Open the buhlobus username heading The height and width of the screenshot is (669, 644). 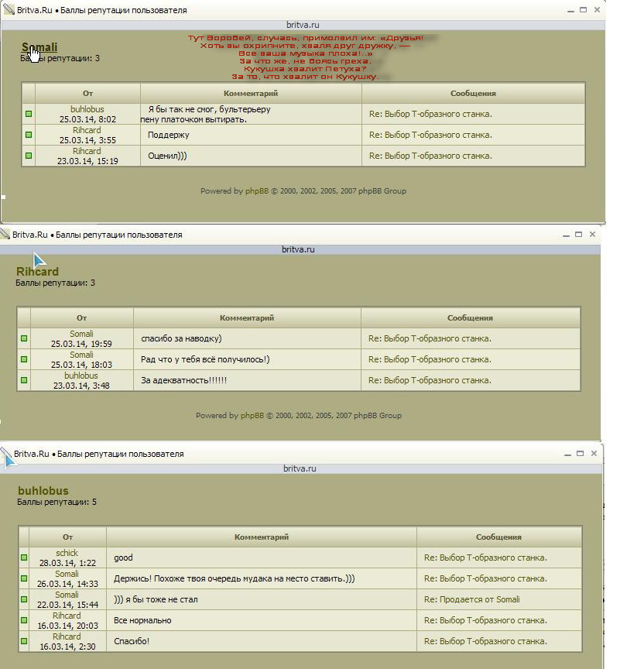click(43, 491)
